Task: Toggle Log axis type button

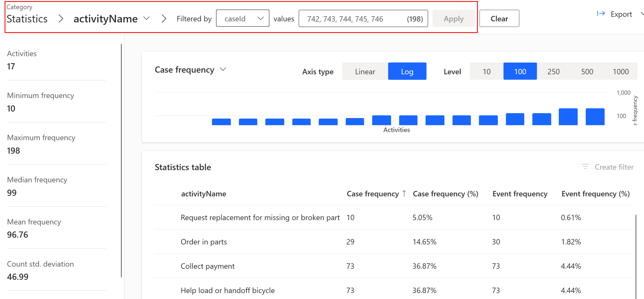Action: (407, 72)
